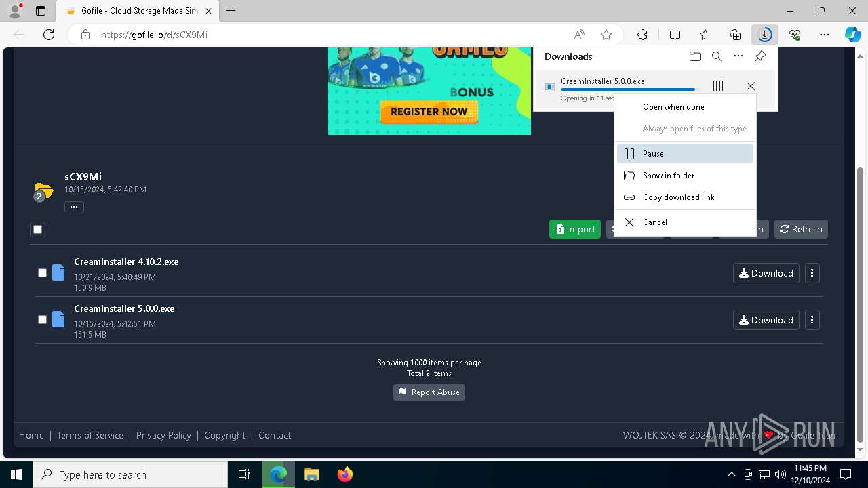Open Edge Settings and more menu

825,35
